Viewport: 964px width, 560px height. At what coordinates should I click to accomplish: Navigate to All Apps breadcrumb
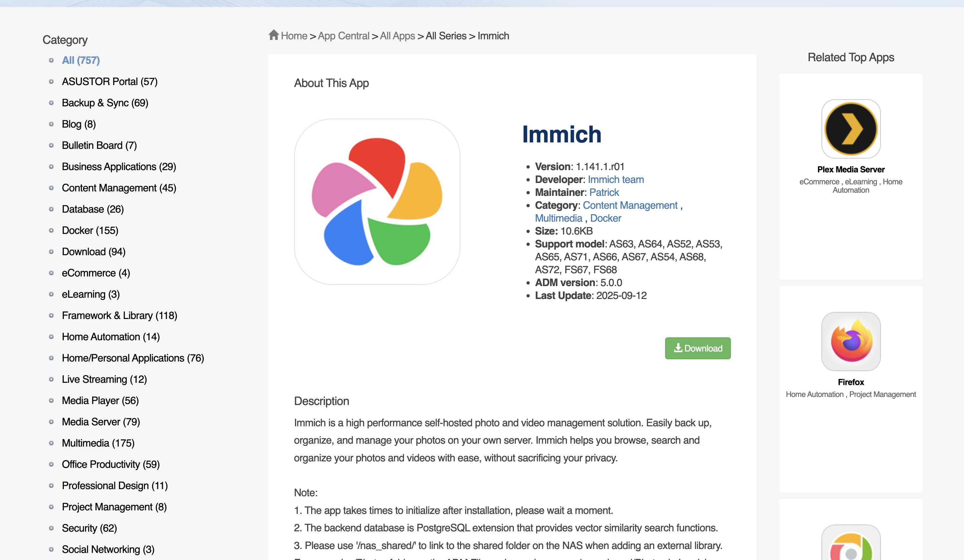397,36
